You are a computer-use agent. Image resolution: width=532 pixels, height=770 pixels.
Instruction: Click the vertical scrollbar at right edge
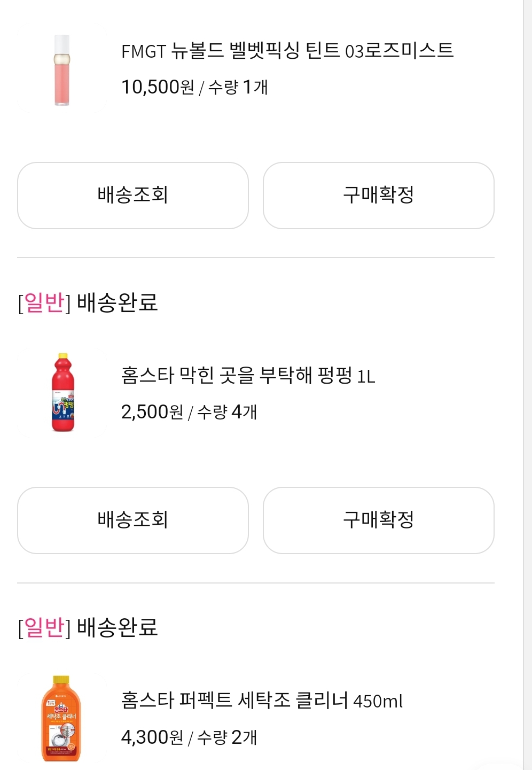tap(527, 385)
